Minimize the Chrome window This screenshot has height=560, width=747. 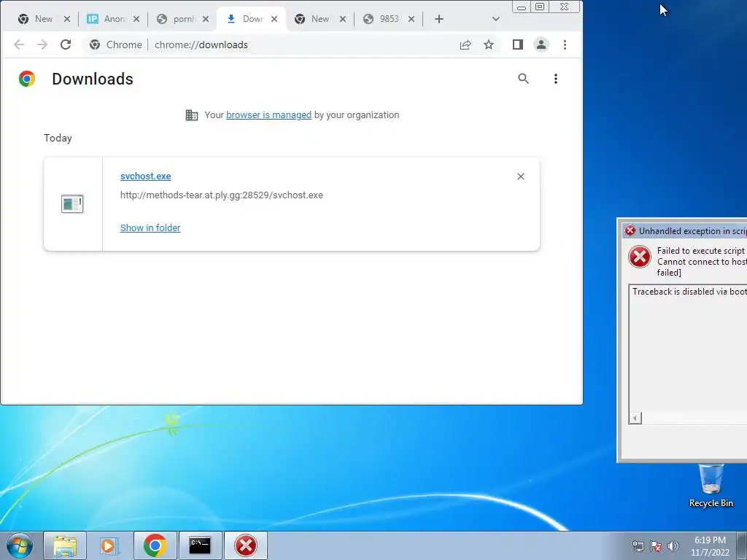[522, 7]
